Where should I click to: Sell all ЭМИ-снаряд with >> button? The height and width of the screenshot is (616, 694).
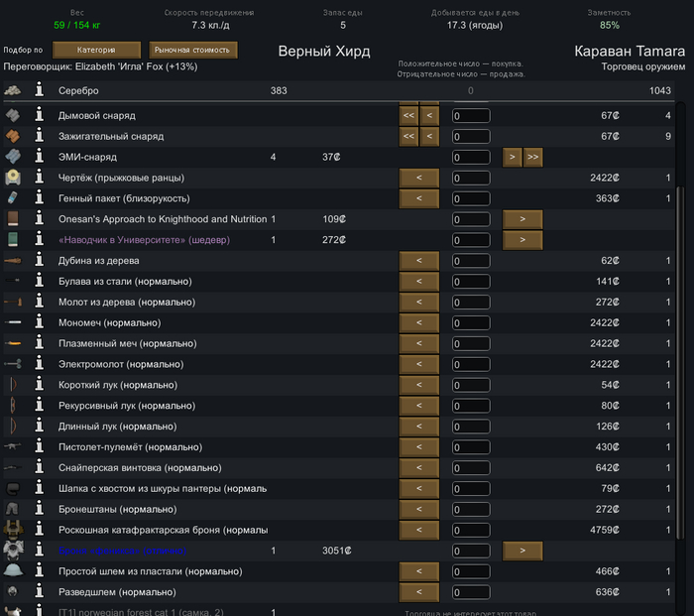pyautogui.click(x=533, y=157)
